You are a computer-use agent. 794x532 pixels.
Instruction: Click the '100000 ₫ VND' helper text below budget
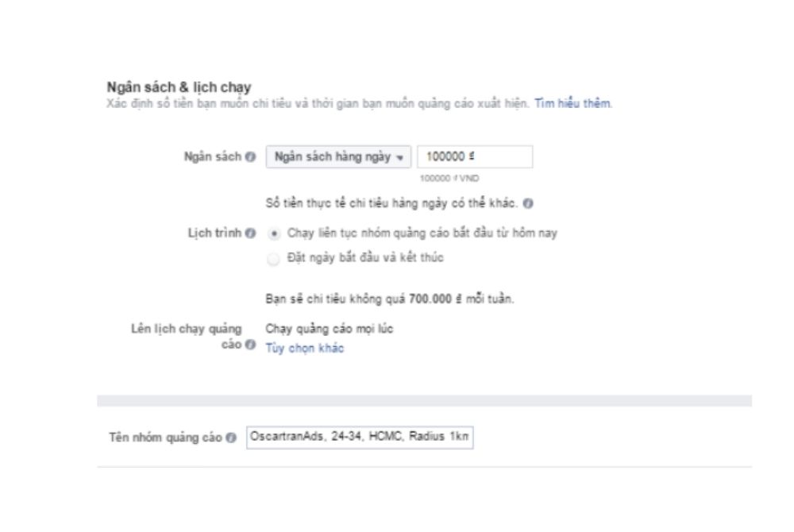click(x=449, y=178)
